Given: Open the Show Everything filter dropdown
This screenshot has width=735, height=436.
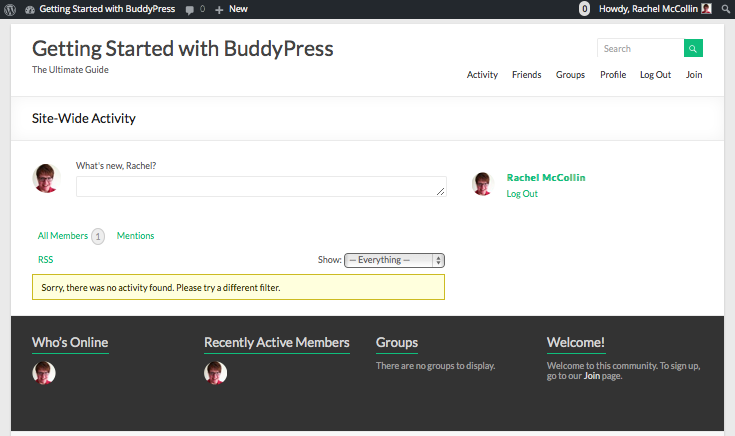Looking at the screenshot, I should 394,260.
